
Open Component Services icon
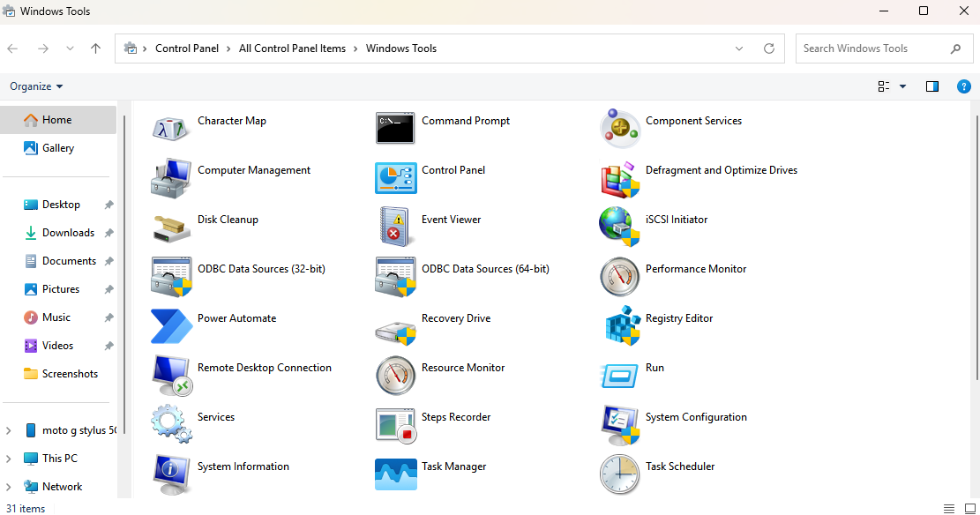619,128
